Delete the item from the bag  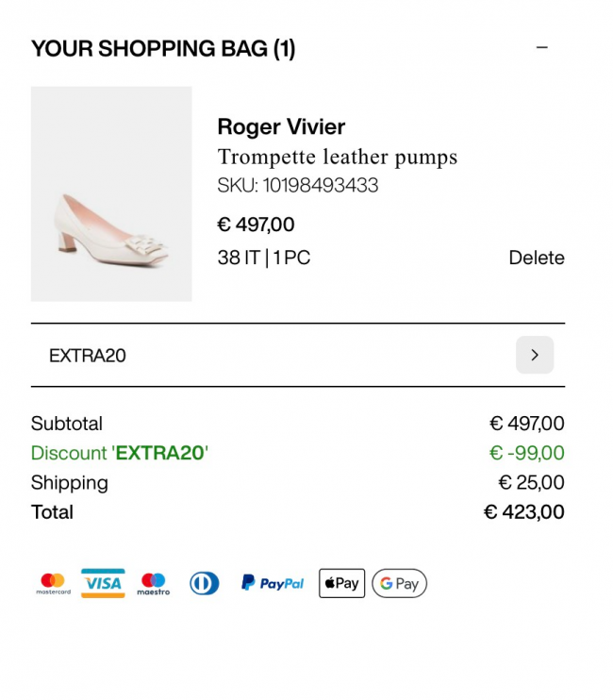pos(536,258)
